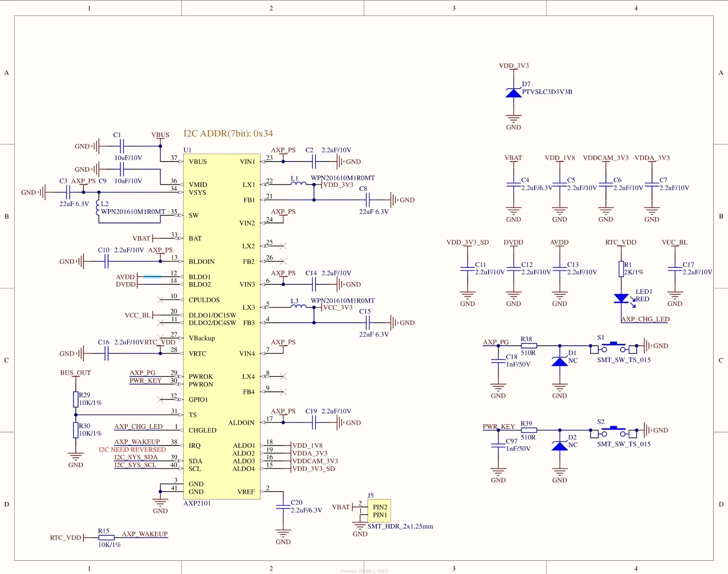728x574 pixels.
Task: Click the I2C ADDR 0x34 annotation text
Action: pos(228,133)
